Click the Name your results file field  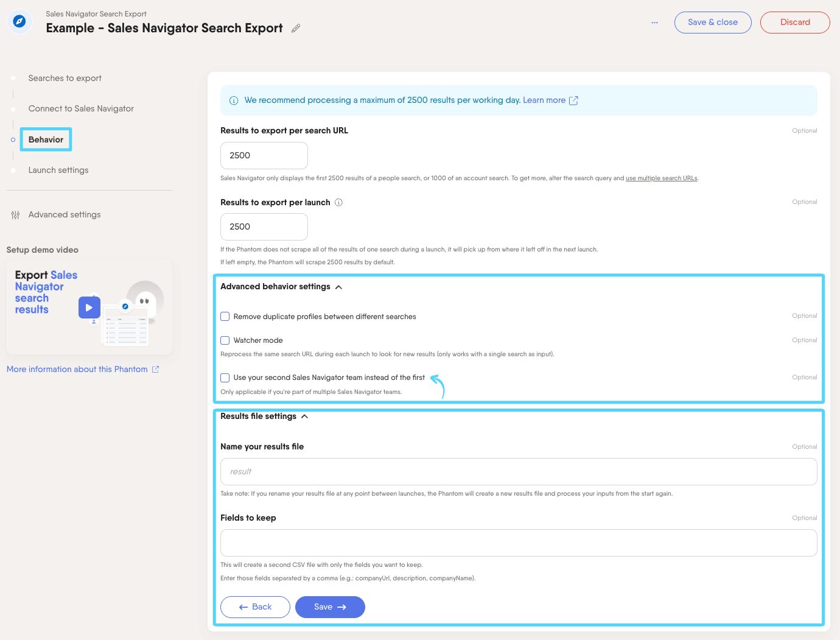(x=519, y=472)
